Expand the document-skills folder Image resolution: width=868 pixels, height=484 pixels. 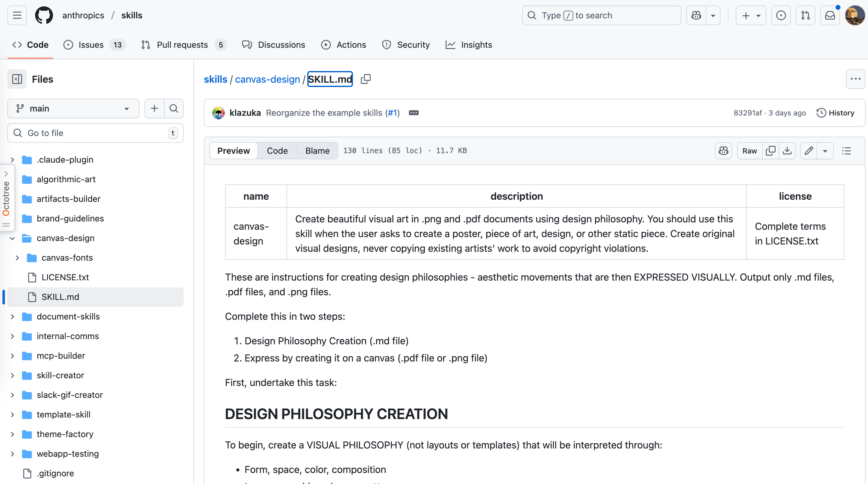[13, 316]
